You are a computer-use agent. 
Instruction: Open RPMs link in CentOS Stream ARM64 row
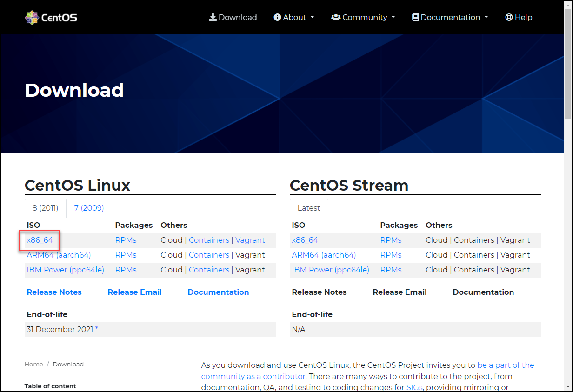[391, 255]
